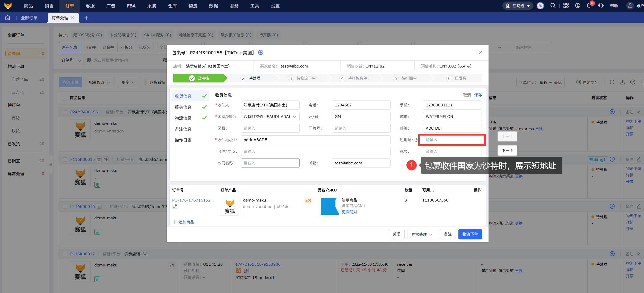Open the 异常处理 dropdown in the dialog footer
Screen dimensions: 644x293
coord(422,234)
